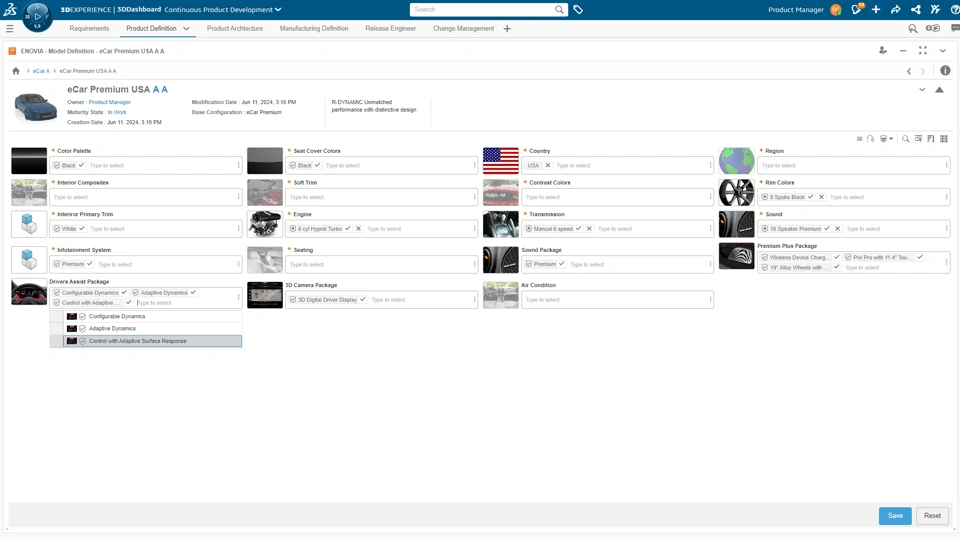Click the home breadcrumb icon

[16, 71]
